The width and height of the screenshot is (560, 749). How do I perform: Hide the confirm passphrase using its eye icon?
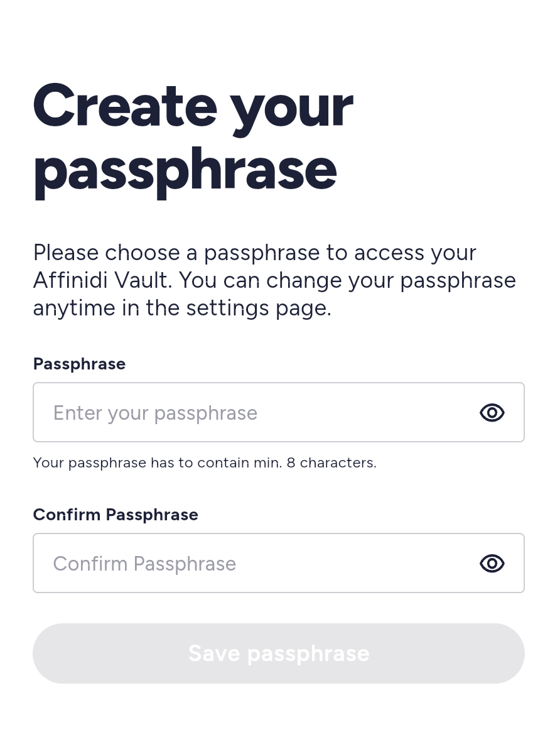492,563
